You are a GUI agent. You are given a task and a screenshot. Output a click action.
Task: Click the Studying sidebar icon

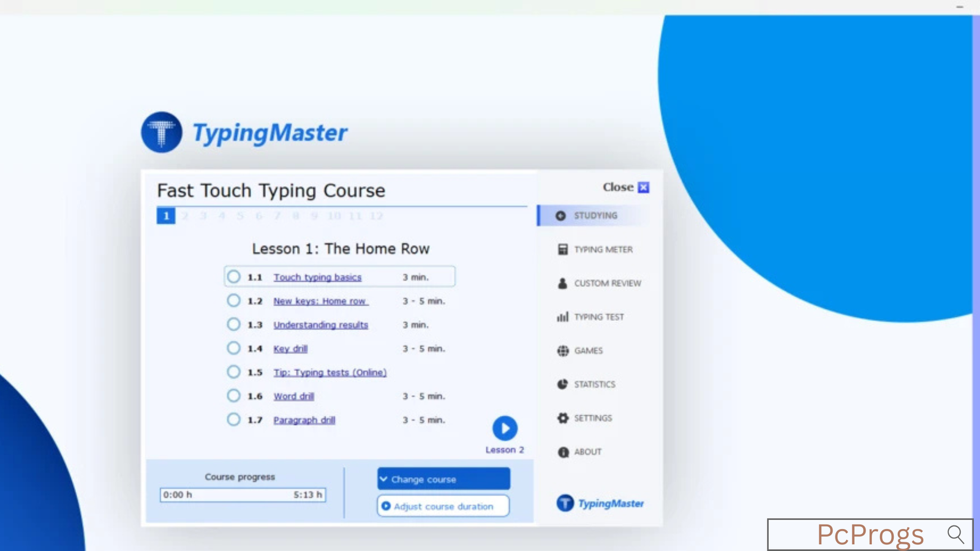pyautogui.click(x=560, y=216)
